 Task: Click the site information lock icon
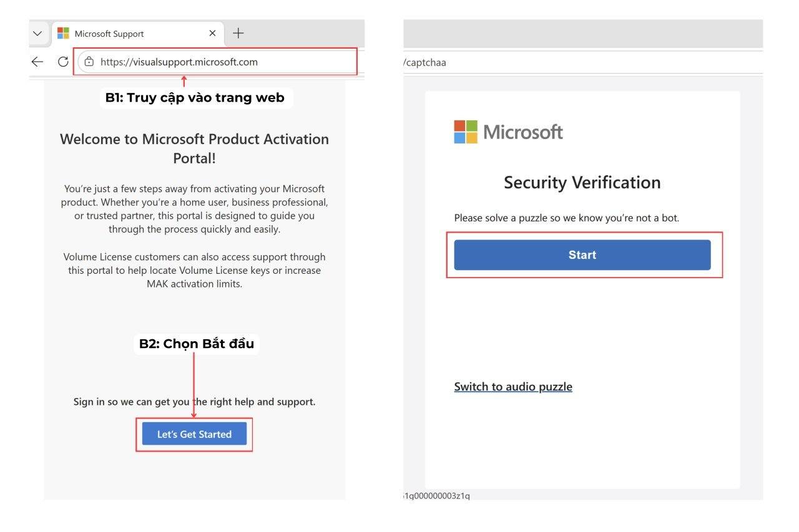89,62
